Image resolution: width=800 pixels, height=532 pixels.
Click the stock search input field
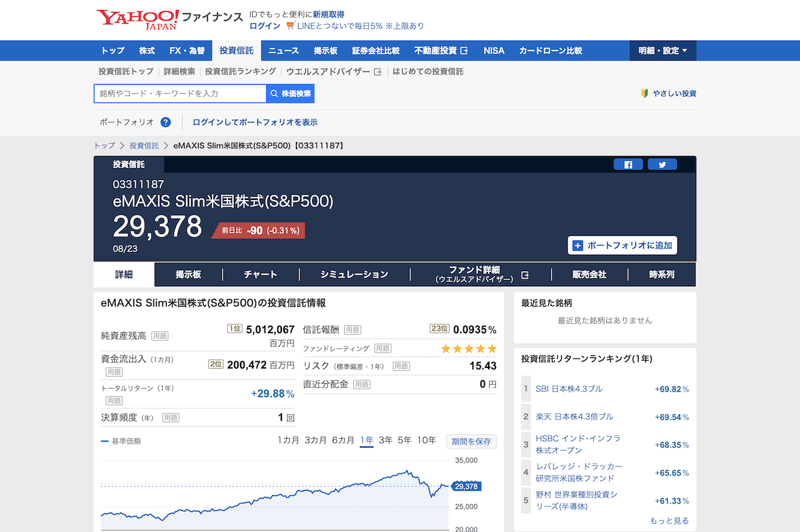click(180, 93)
